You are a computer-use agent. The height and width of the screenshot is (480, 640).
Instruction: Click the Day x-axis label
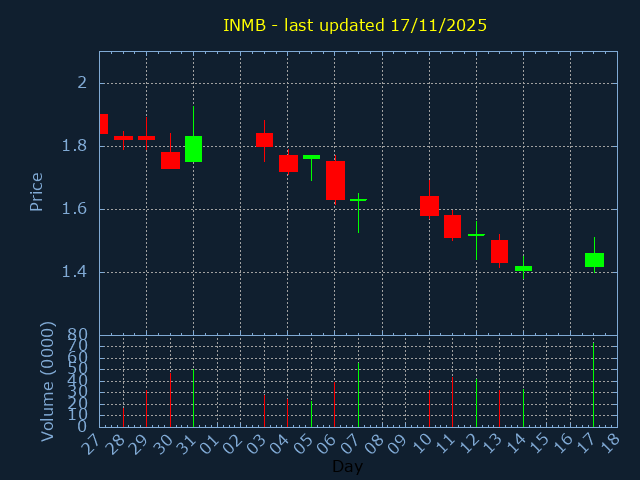[347, 466]
